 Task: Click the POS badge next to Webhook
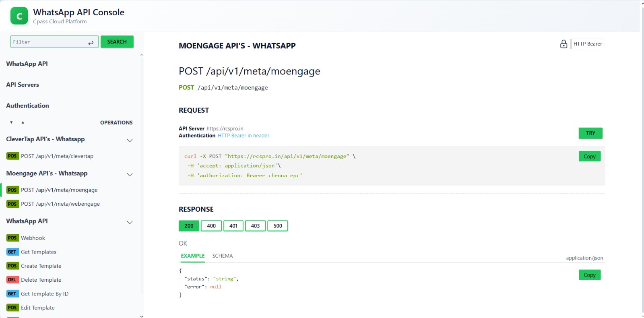coord(12,238)
